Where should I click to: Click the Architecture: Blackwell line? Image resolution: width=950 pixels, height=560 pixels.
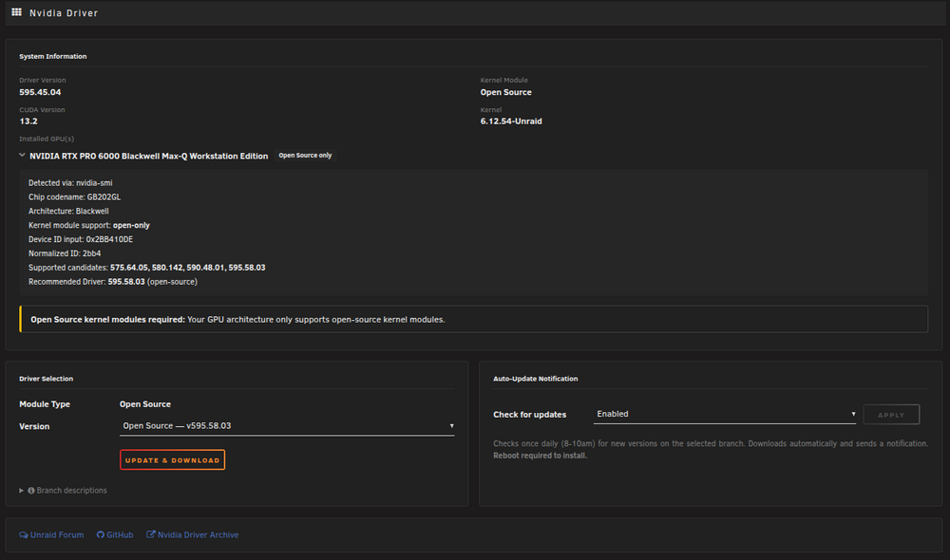[x=68, y=212]
